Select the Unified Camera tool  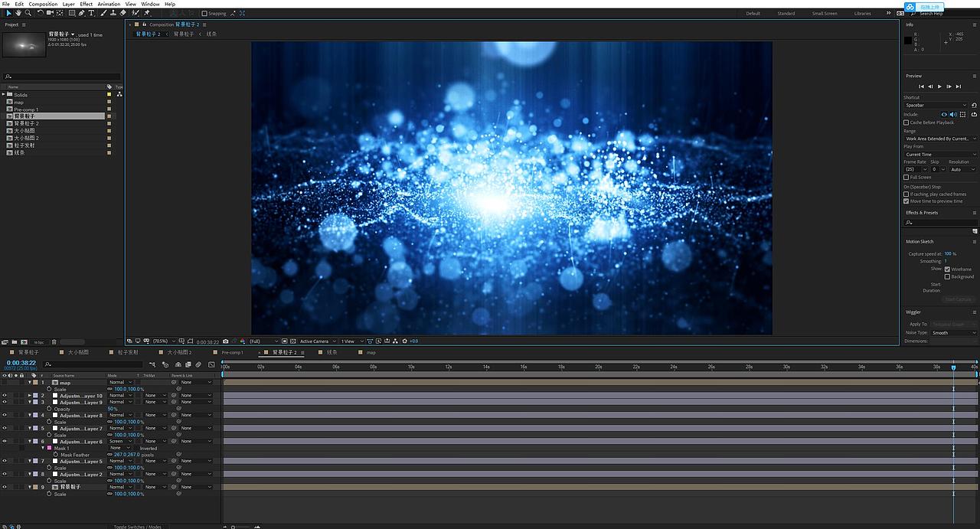click(50, 13)
